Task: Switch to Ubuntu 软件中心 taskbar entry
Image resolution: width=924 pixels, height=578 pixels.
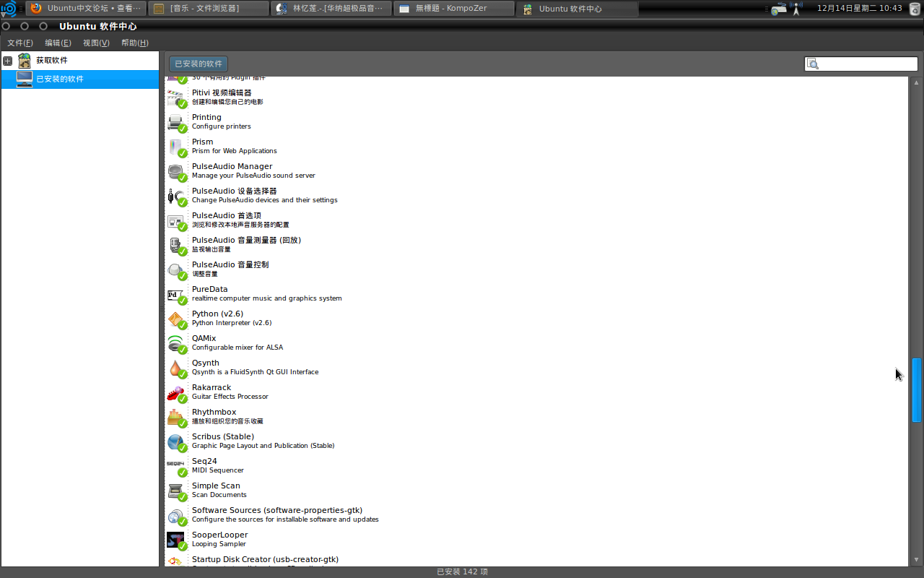Action: pos(577,9)
